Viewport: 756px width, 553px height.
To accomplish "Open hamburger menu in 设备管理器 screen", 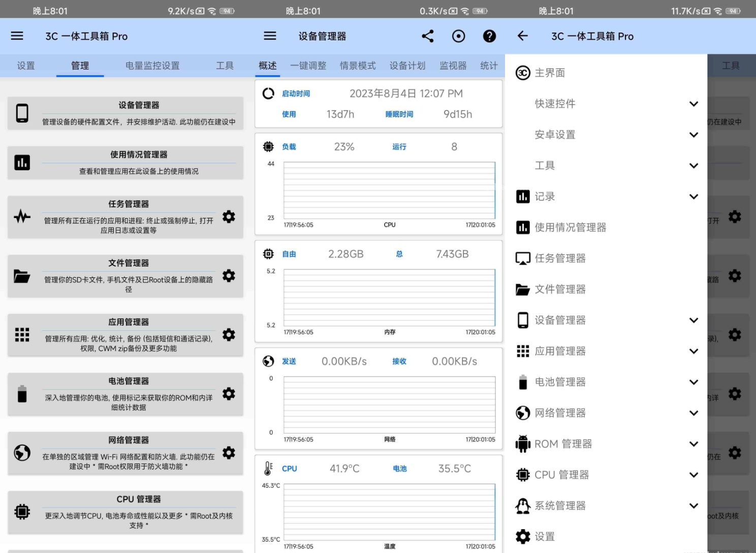I will [x=270, y=36].
